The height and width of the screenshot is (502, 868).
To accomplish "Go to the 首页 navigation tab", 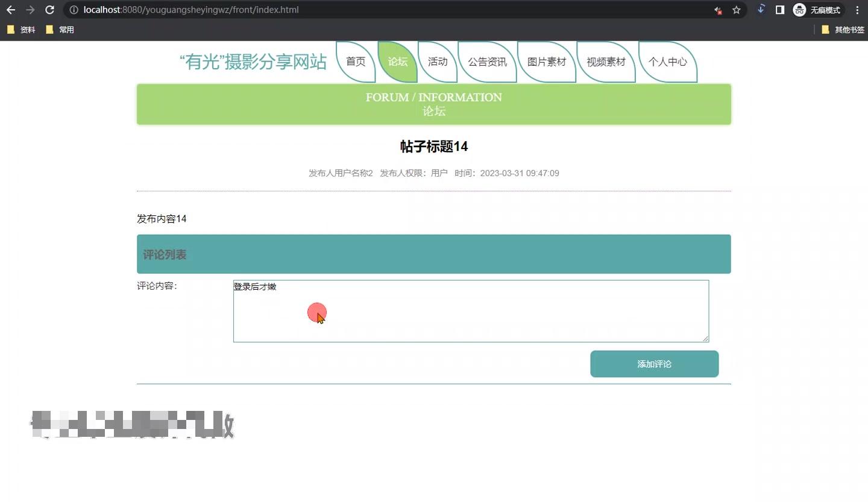I will coord(356,62).
